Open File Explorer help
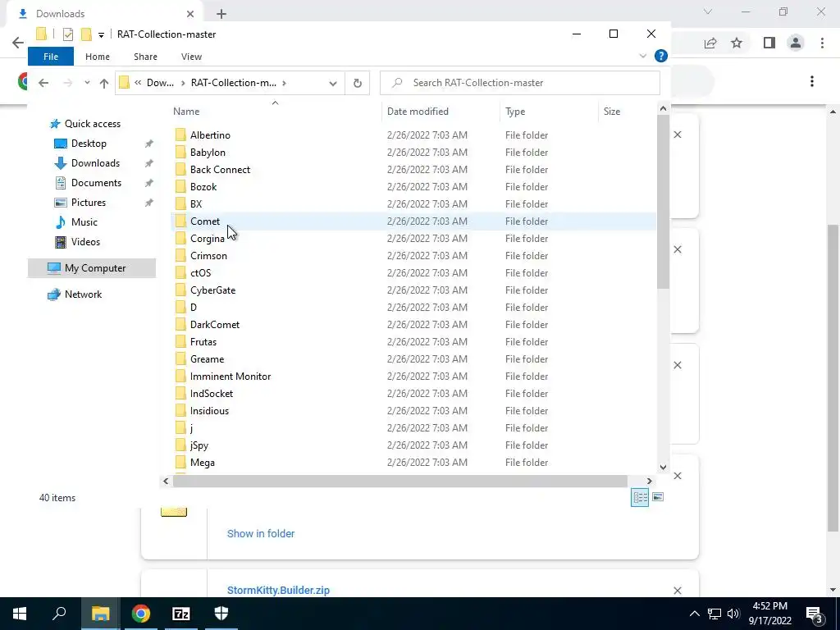Image resolution: width=840 pixels, height=630 pixels. coord(661,56)
